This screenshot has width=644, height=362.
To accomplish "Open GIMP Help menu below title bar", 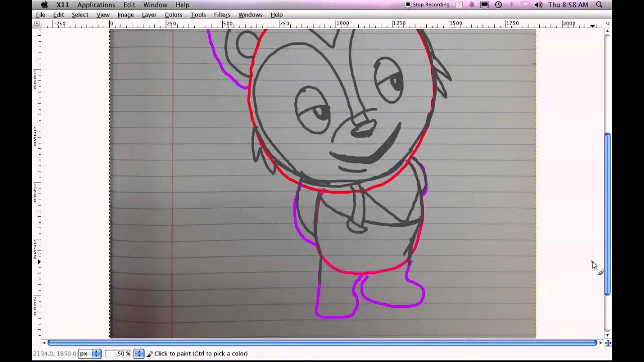I will (277, 15).
